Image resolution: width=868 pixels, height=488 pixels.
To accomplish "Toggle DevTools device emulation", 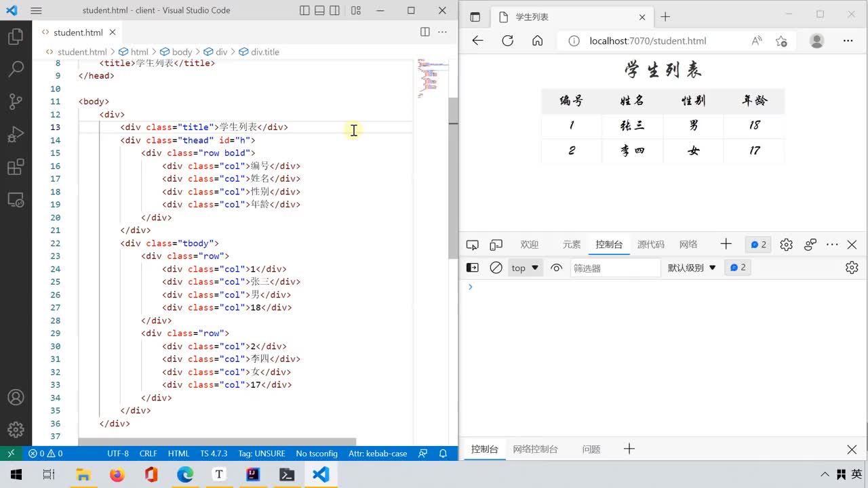I will (x=496, y=245).
